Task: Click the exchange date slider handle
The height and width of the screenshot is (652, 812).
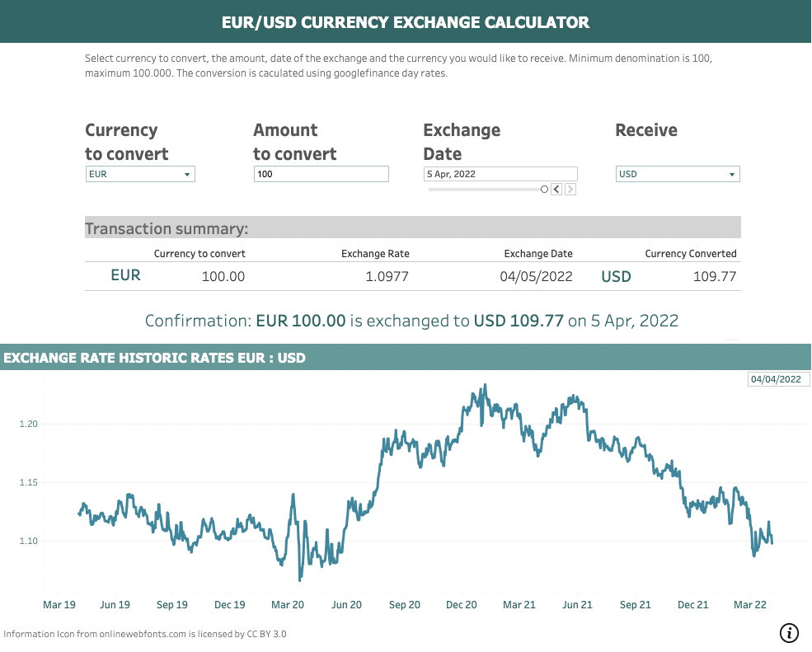Action: point(544,190)
